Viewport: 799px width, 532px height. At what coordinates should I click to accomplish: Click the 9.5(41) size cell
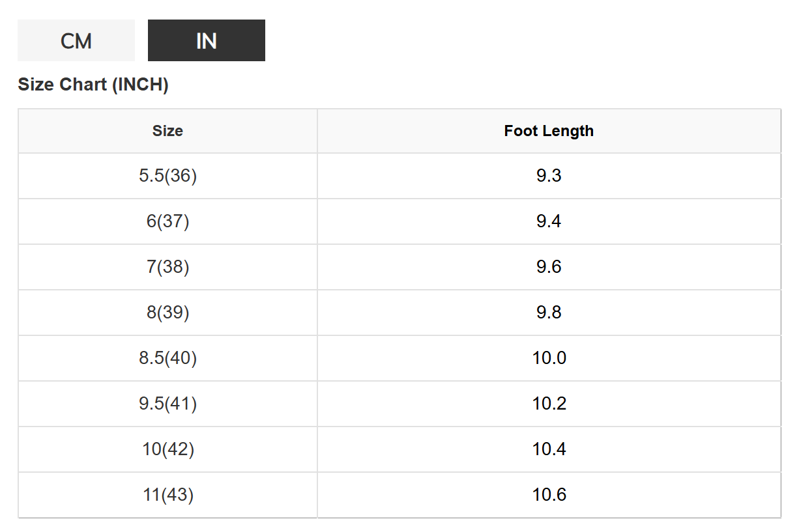(167, 404)
